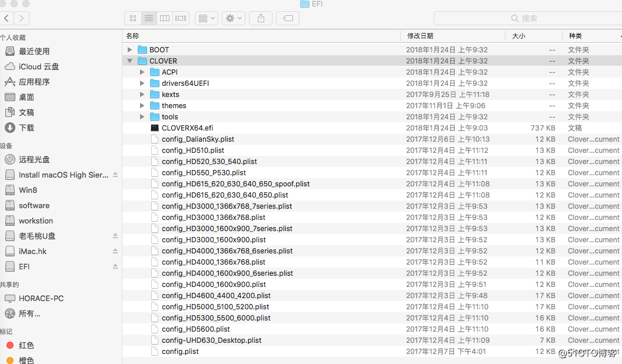Open iCloud 云盘 in the sidebar
Screen dimensions: 622x364
tap(39, 66)
